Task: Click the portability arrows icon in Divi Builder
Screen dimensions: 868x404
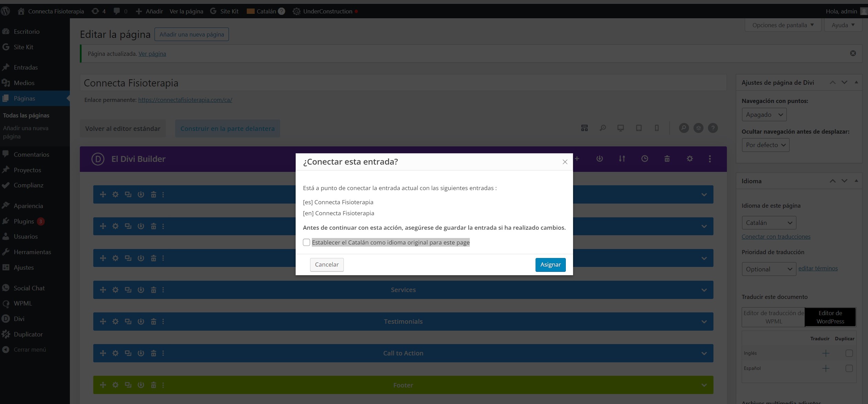Action: pos(622,159)
